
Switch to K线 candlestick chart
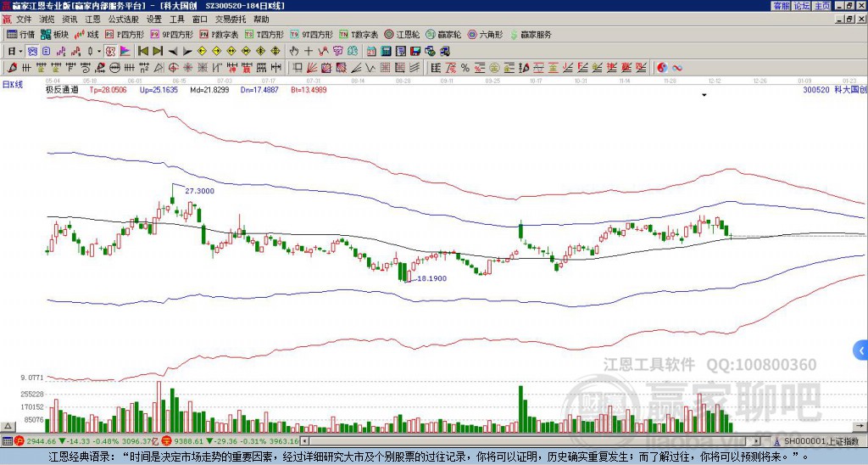click(86, 35)
